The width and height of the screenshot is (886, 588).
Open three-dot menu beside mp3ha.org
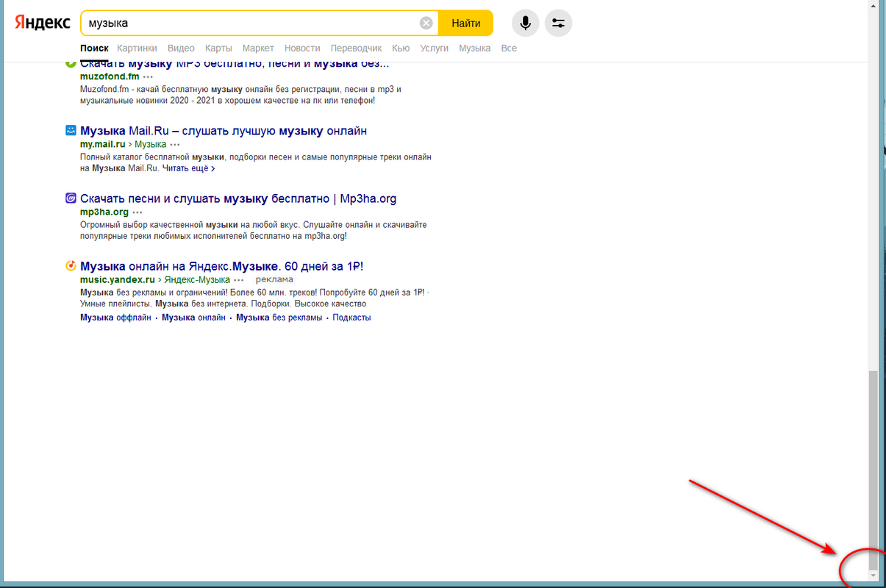click(x=137, y=212)
